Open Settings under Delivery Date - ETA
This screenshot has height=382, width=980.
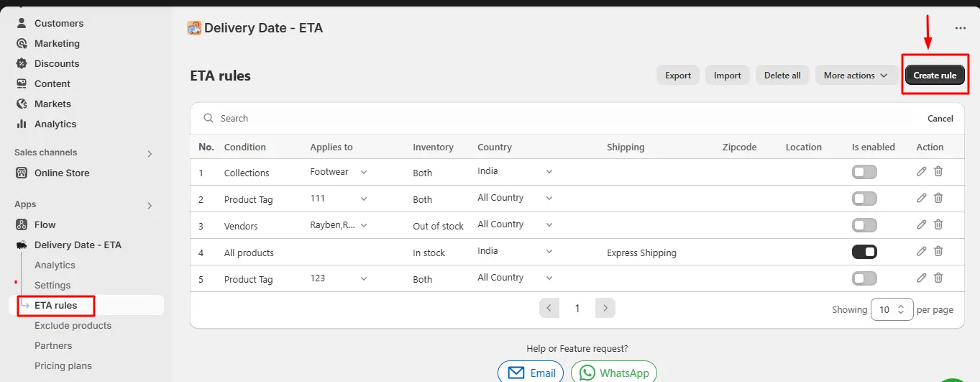(52, 285)
